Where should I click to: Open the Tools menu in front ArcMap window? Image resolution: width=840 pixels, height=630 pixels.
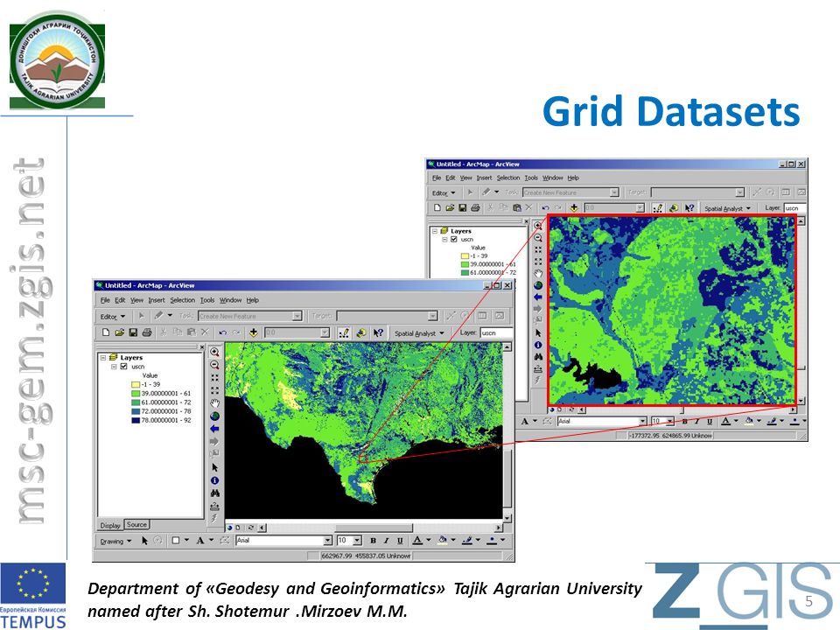click(207, 300)
